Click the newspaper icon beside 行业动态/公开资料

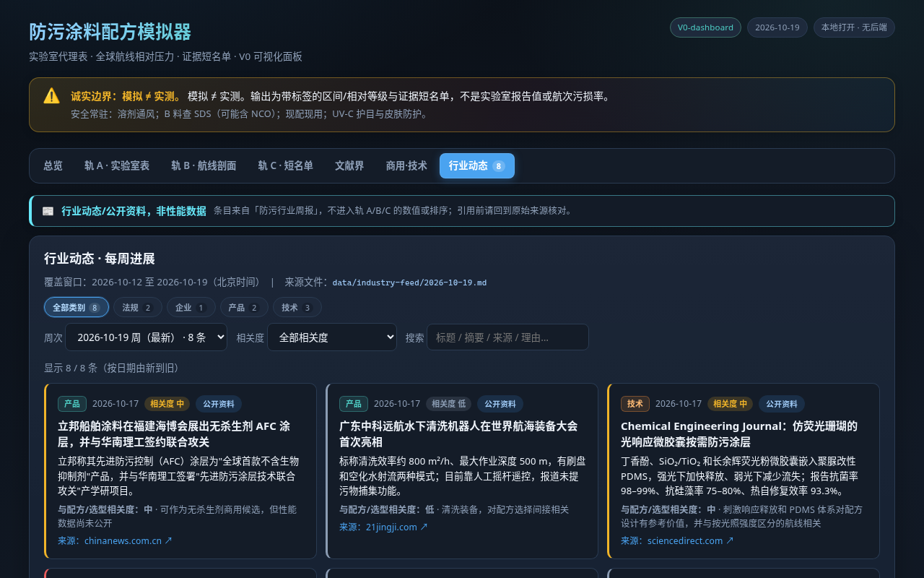pos(48,211)
